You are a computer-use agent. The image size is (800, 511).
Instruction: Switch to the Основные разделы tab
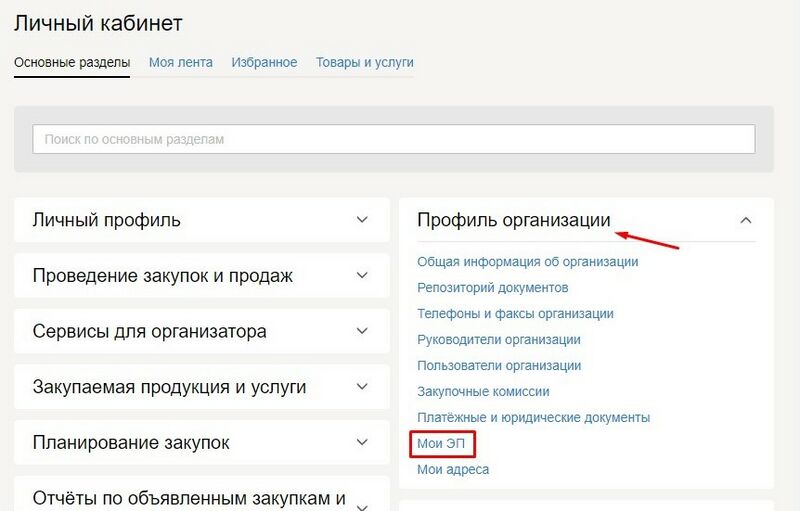coord(72,62)
